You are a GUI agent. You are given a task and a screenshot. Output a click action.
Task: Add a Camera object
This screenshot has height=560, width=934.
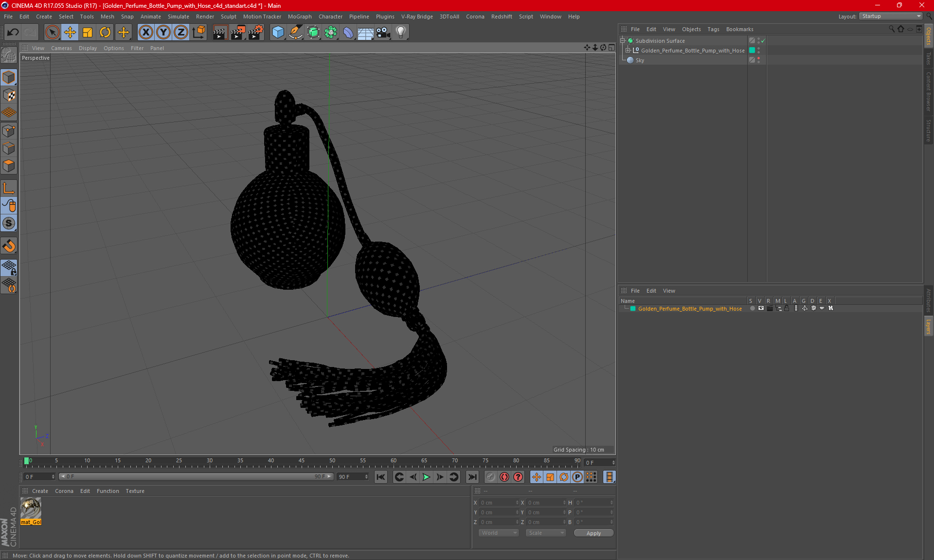(x=383, y=33)
